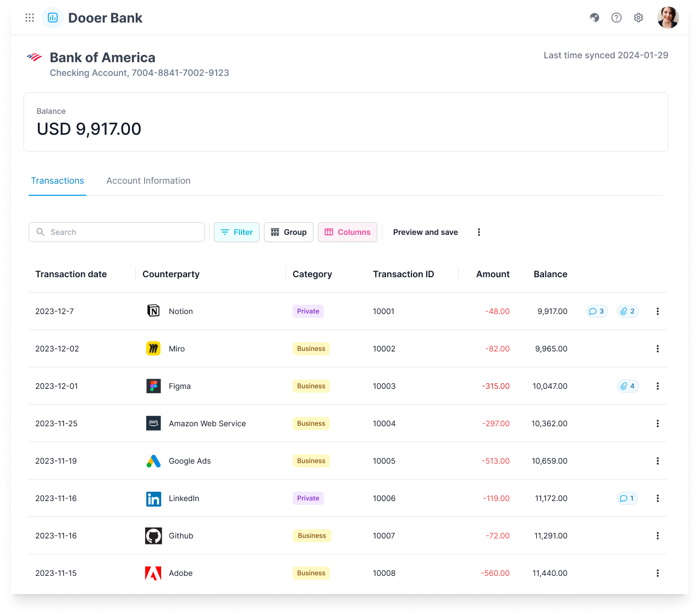
Task: Click the Private tag on Notion row
Action: click(x=308, y=311)
